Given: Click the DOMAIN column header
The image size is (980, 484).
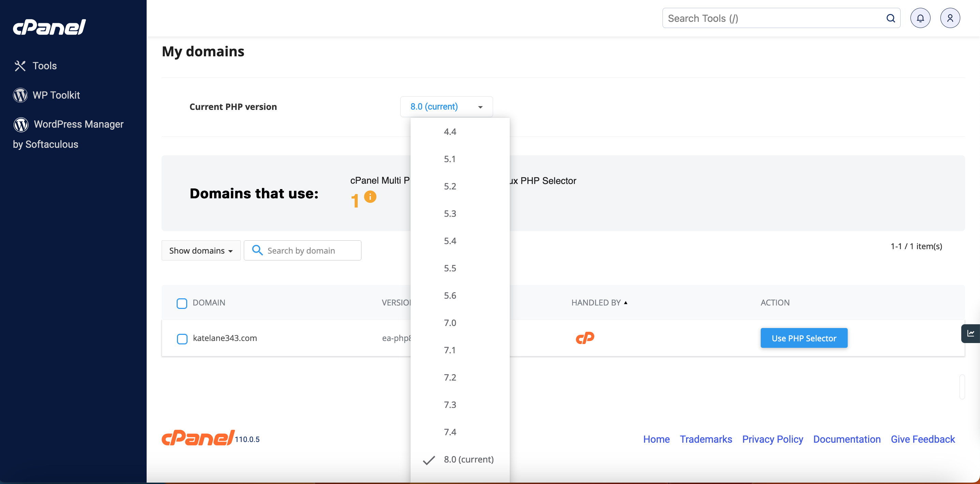Looking at the screenshot, I should (x=209, y=303).
